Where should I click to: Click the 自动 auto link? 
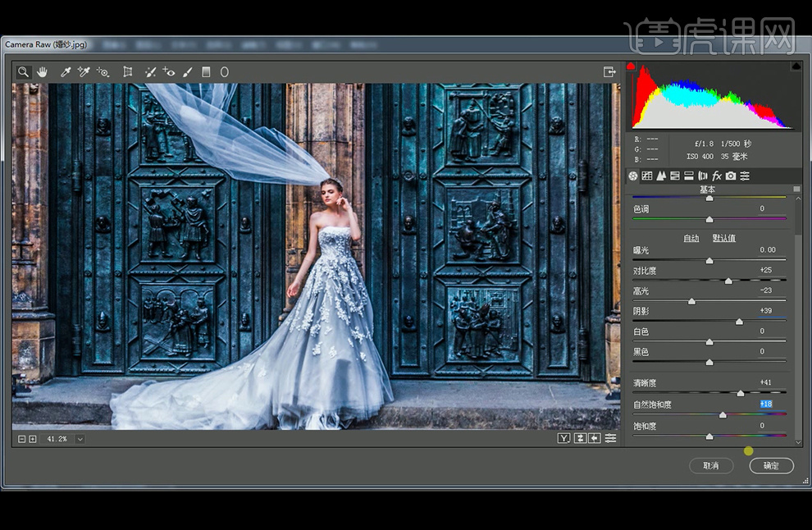click(691, 239)
